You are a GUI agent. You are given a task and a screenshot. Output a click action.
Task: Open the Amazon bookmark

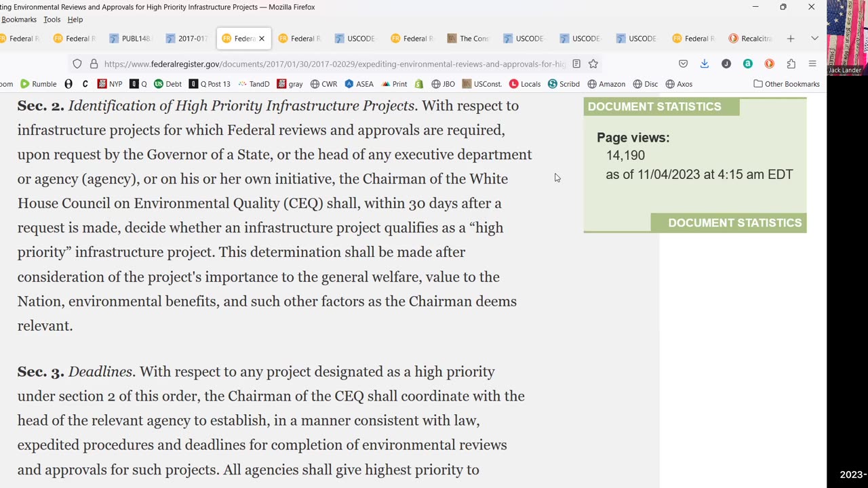tap(606, 84)
